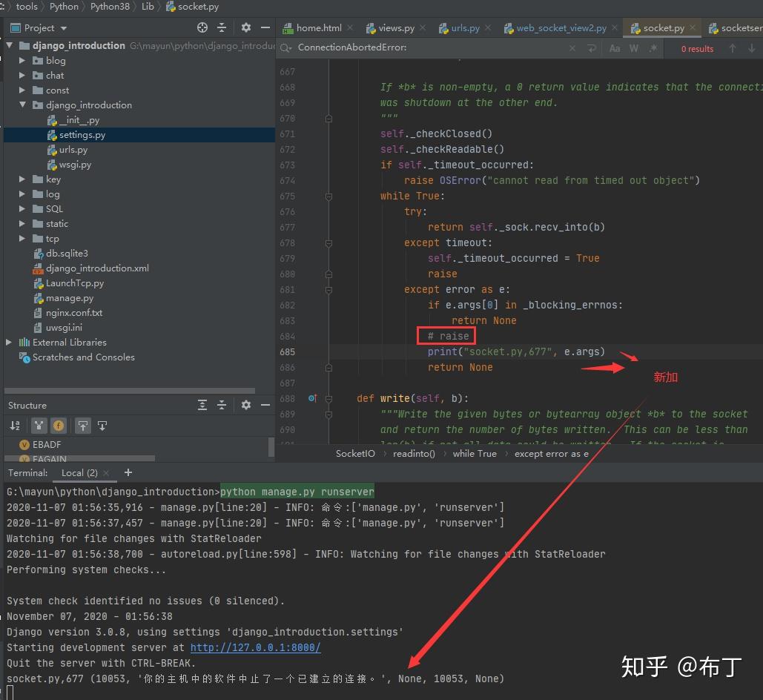763x700 pixels.
Task: Open the Project view dropdown
Action: pyautogui.click(x=37, y=27)
